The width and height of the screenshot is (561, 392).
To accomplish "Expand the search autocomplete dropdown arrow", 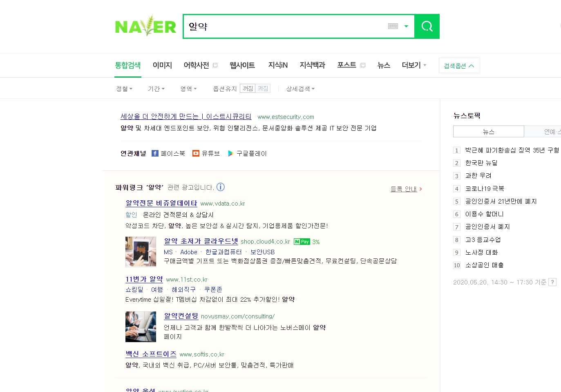I will (406, 26).
